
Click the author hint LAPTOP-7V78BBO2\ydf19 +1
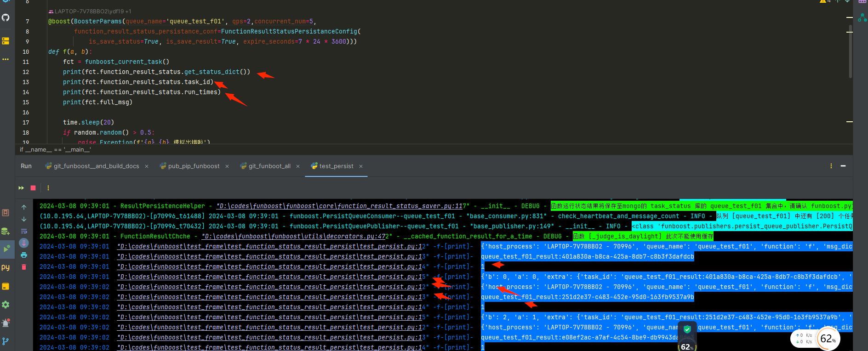tap(90, 11)
